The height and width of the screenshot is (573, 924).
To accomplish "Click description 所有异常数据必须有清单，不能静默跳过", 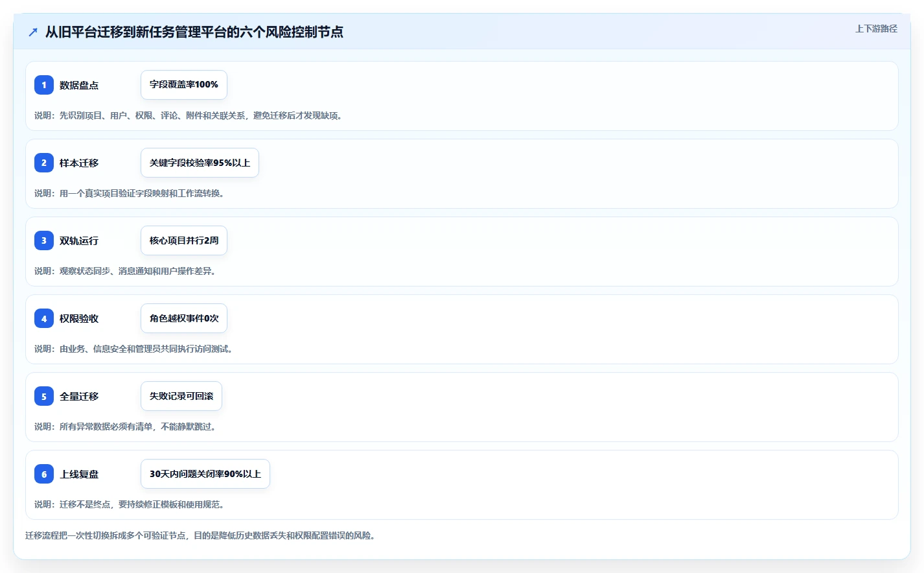I will click(x=125, y=427).
